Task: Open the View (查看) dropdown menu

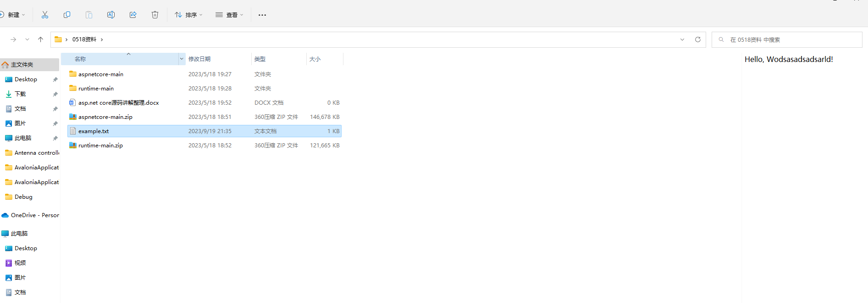Action: pos(229,15)
